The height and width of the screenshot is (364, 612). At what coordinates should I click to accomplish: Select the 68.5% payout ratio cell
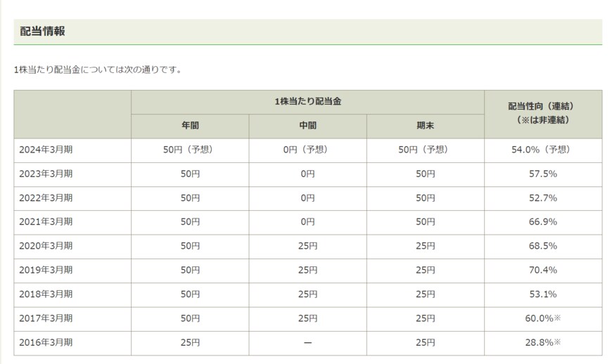tap(542, 246)
